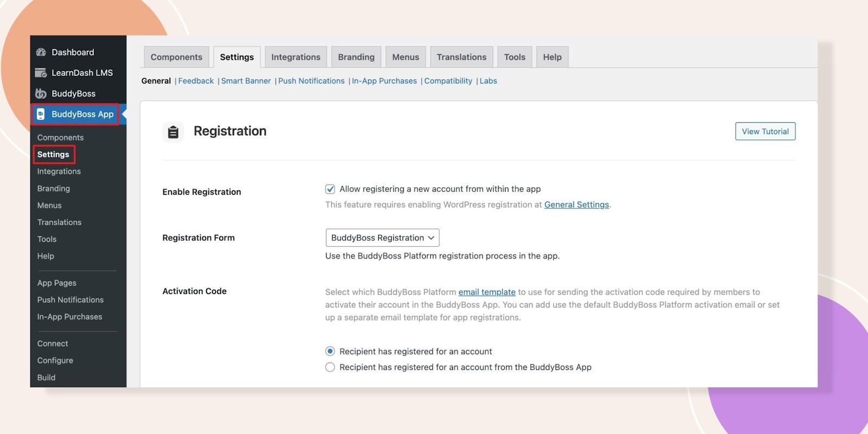Screen dimensions: 868x434
Task: Open Connect in the sidebar
Action: coord(53,343)
